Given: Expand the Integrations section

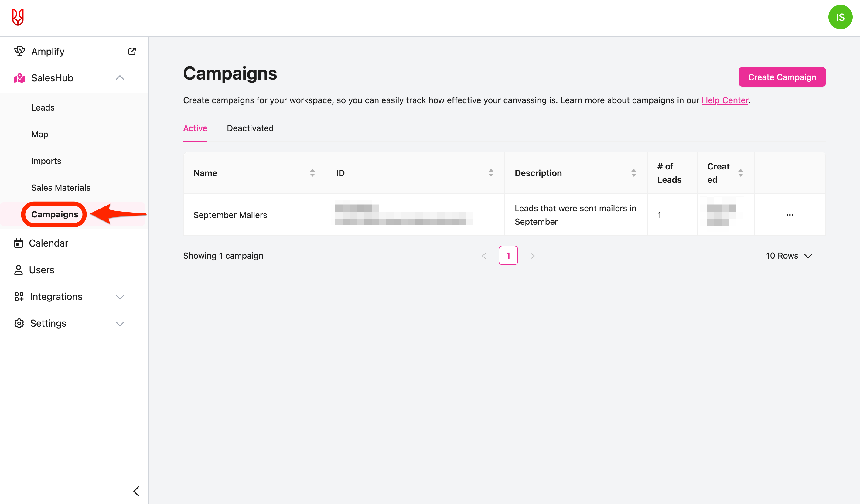Looking at the screenshot, I should (120, 297).
